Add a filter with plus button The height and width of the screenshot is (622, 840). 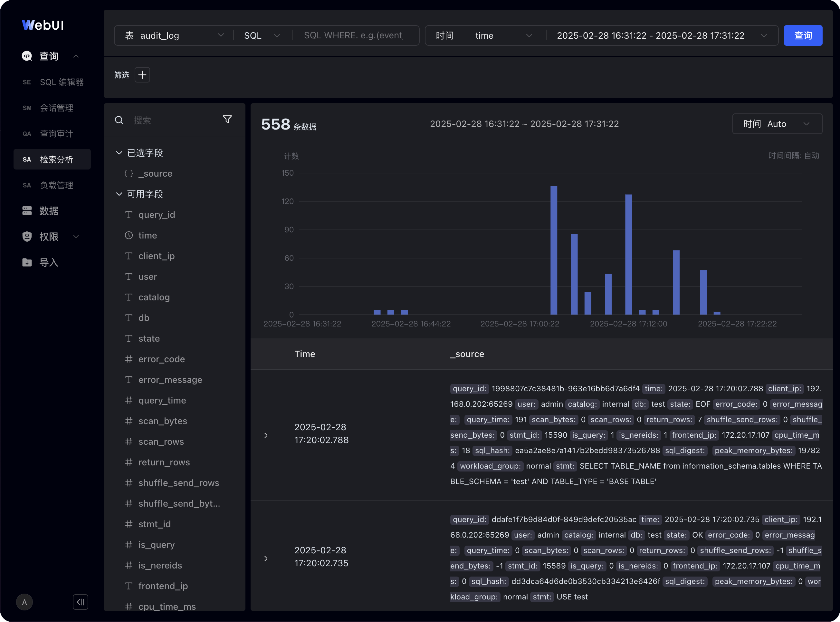click(142, 75)
